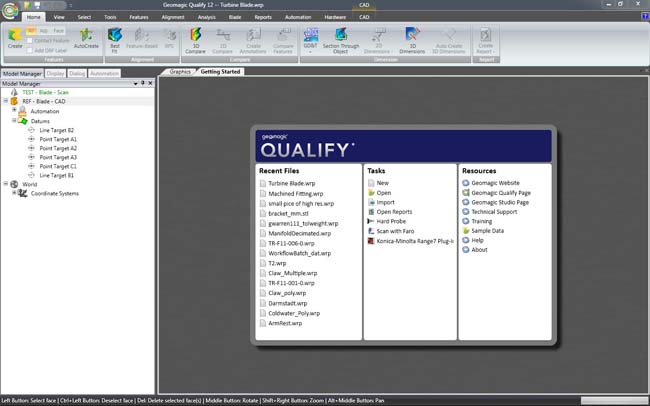650x406 pixels.
Task: Expand the Automation tree node
Action: point(14,110)
